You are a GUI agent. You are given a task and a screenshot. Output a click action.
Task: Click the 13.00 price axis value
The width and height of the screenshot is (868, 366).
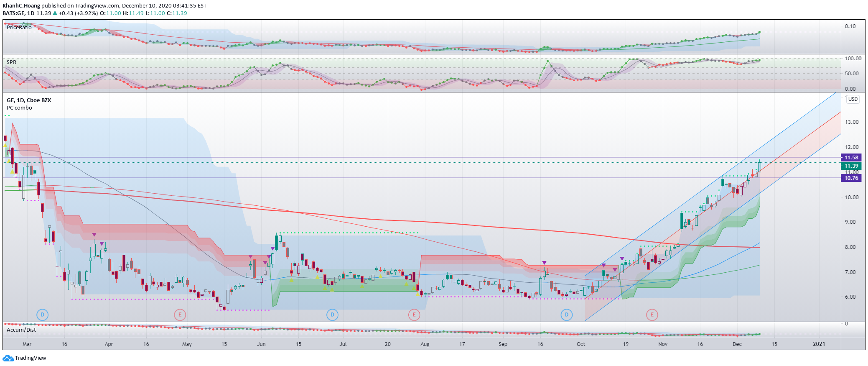pyautogui.click(x=852, y=122)
